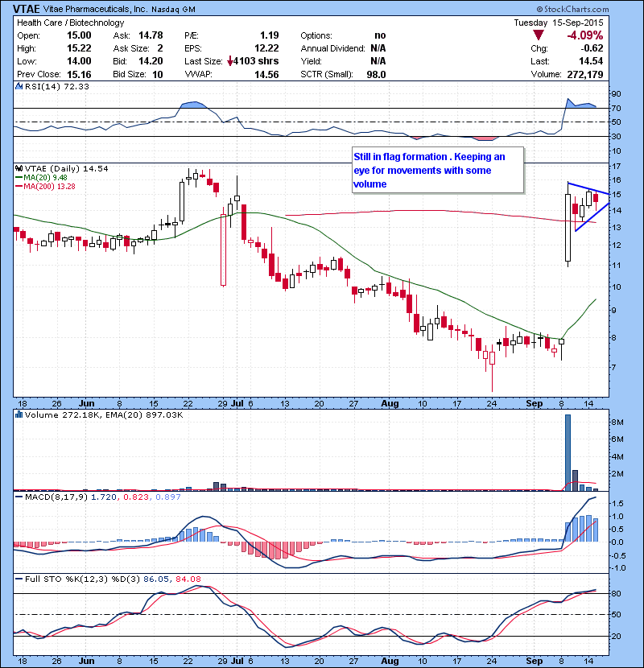The image size is (644, 668).
Task: Click the MACD(8,17,9) panel label
Action: [56, 497]
